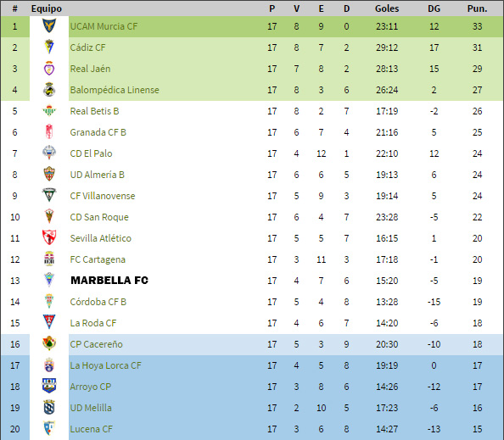This screenshot has width=504, height=440.
Task: Click the Cádiz CF crest icon
Action: tap(49, 47)
